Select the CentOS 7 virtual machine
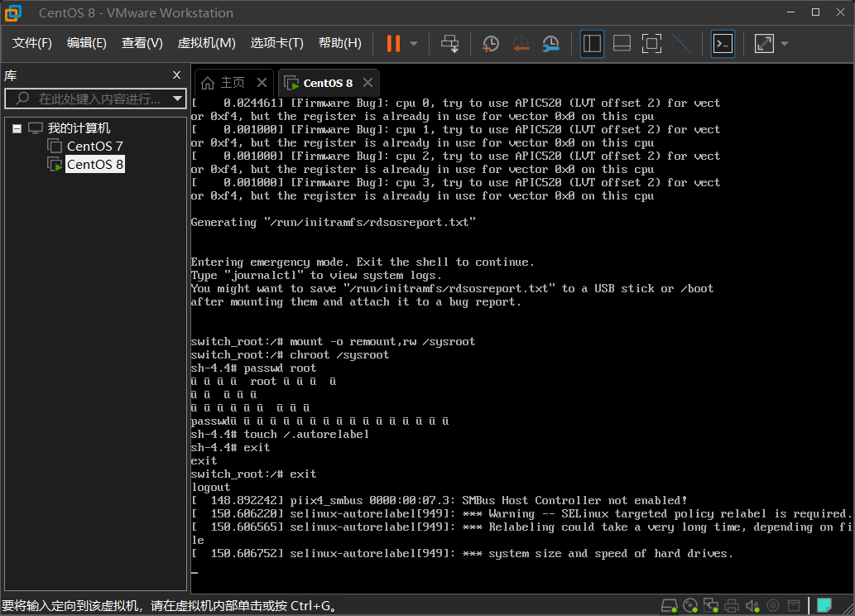This screenshot has height=616, width=855. point(95,147)
